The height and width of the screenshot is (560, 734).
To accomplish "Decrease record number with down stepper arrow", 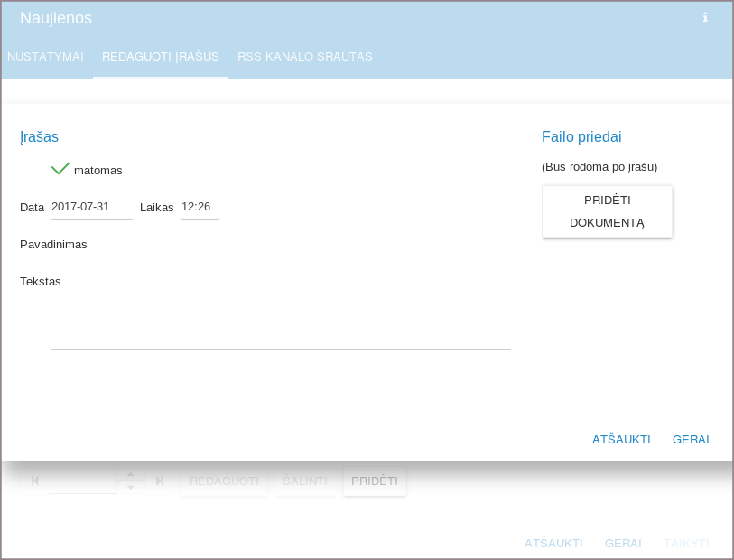I will (131, 488).
